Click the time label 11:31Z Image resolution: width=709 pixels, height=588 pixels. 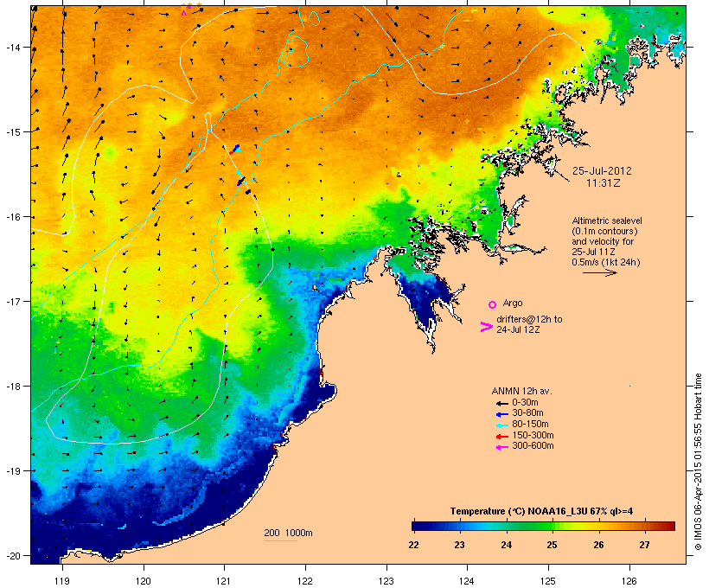604,183
